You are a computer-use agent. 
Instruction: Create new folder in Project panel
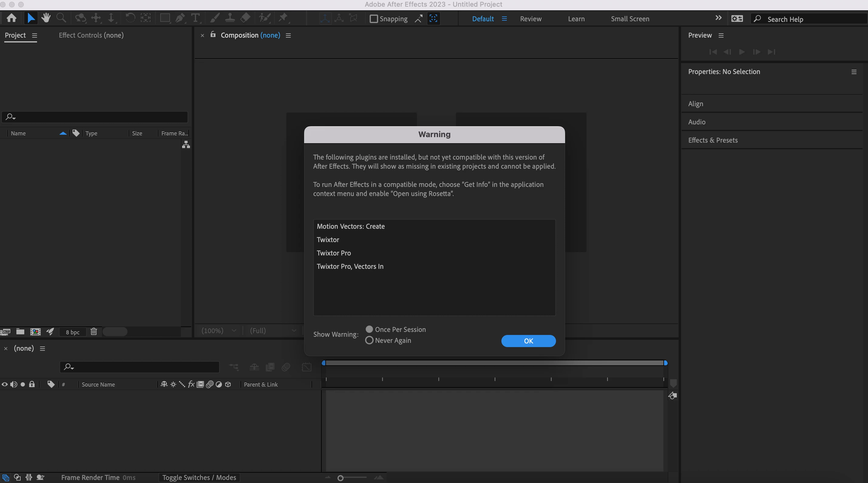click(20, 332)
